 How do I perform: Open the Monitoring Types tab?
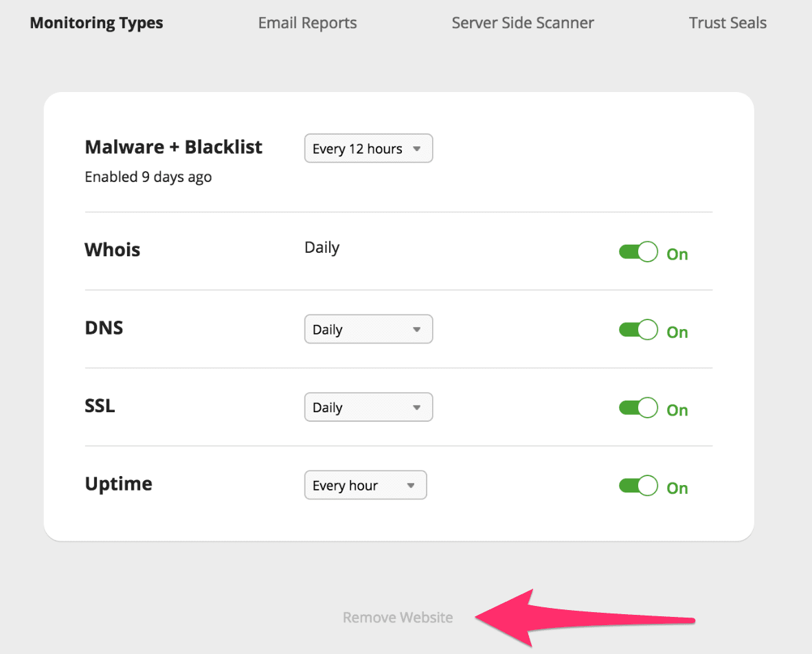click(x=96, y=23)
